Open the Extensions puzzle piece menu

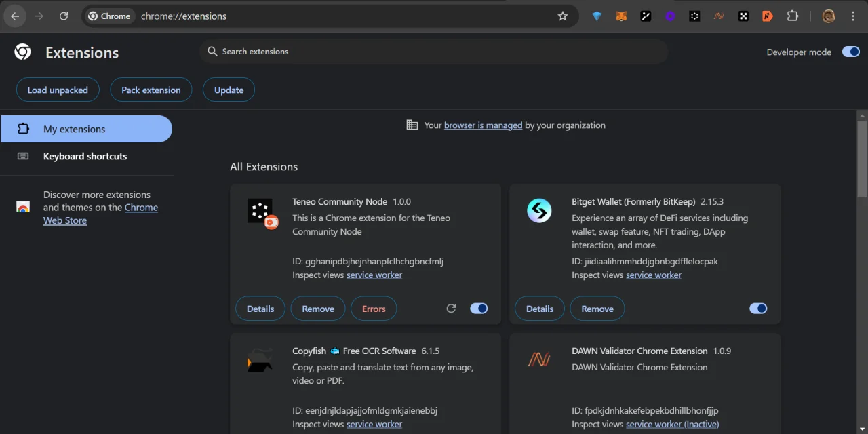coord(793,16)
